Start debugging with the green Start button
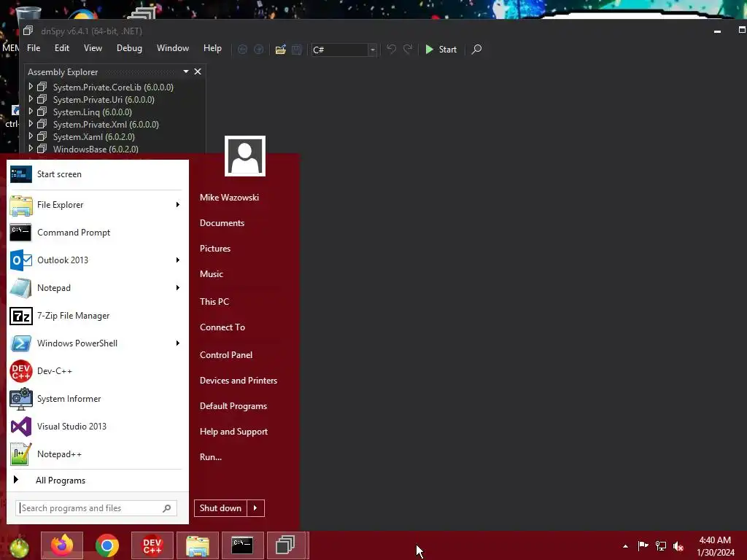The image size is (747, 560). (441, 50)
